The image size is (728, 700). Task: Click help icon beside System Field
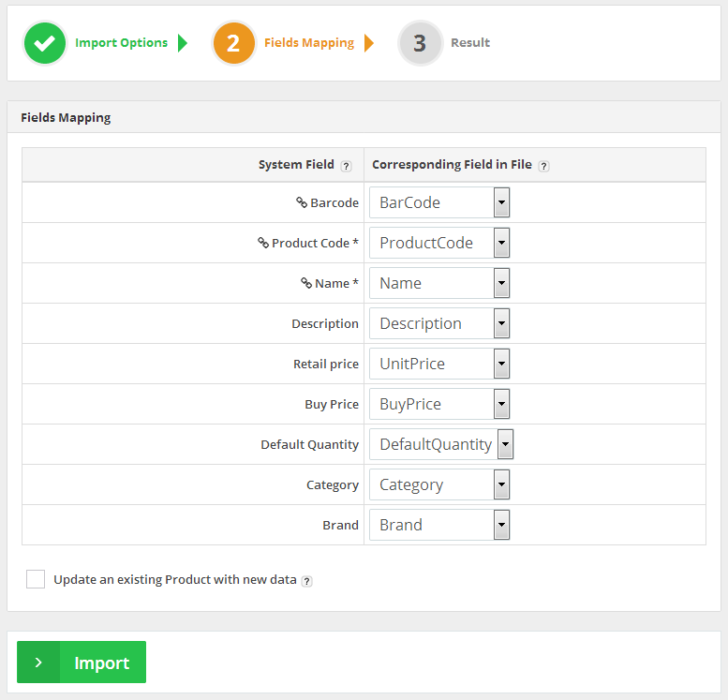[x=346, y=166]
